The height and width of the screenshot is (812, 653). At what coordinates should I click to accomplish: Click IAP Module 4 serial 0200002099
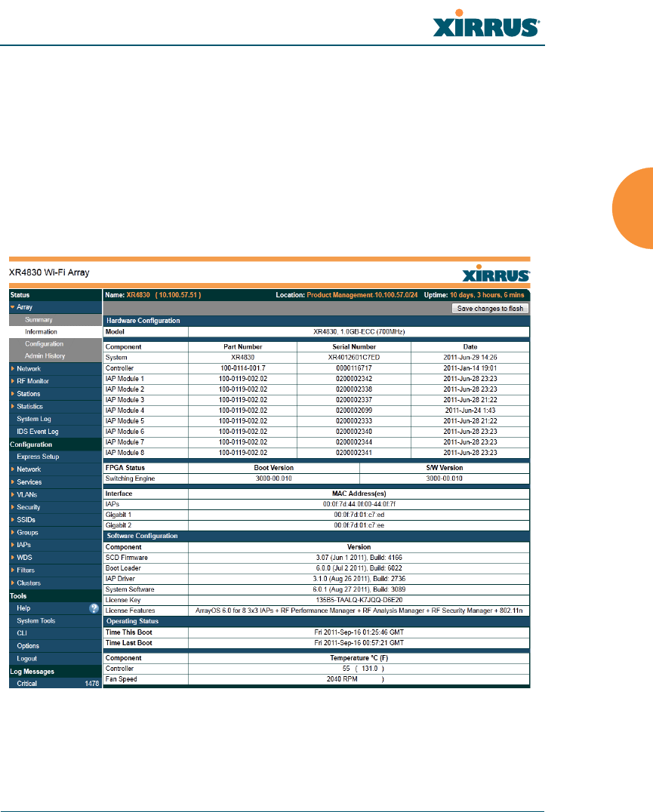click(354, 410)
